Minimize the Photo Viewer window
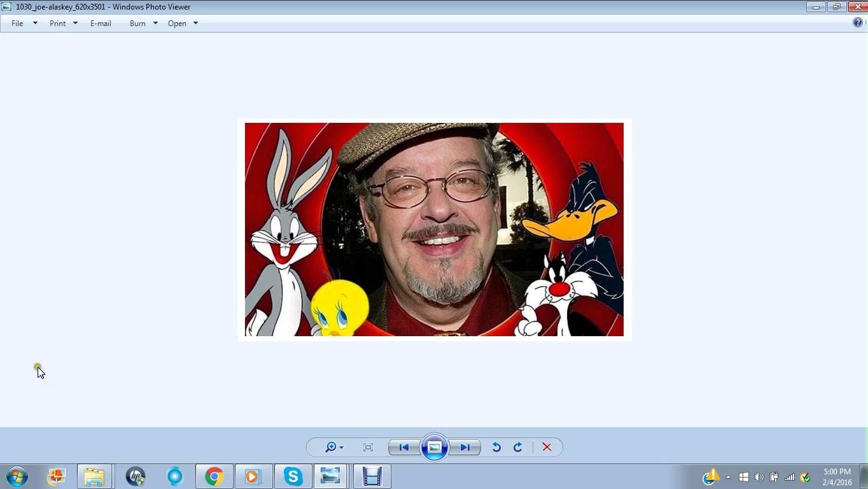The image size is (868, 489). (815, 6)
